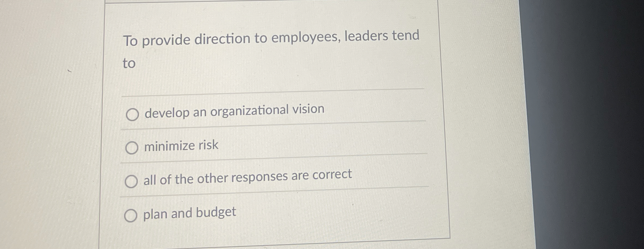Click the 'minimize risk' answer text
644x249 pixels.
(180, 145)
